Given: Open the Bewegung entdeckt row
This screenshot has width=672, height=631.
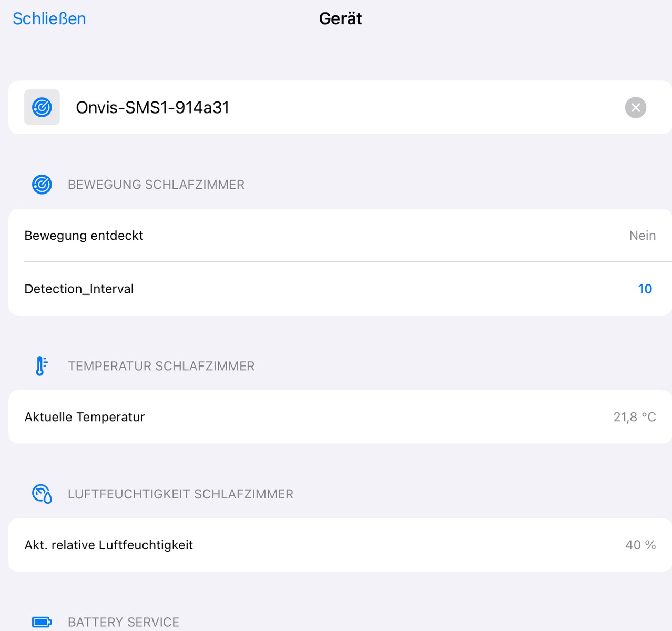Looking at the screenshot, I should pos(84,236).
